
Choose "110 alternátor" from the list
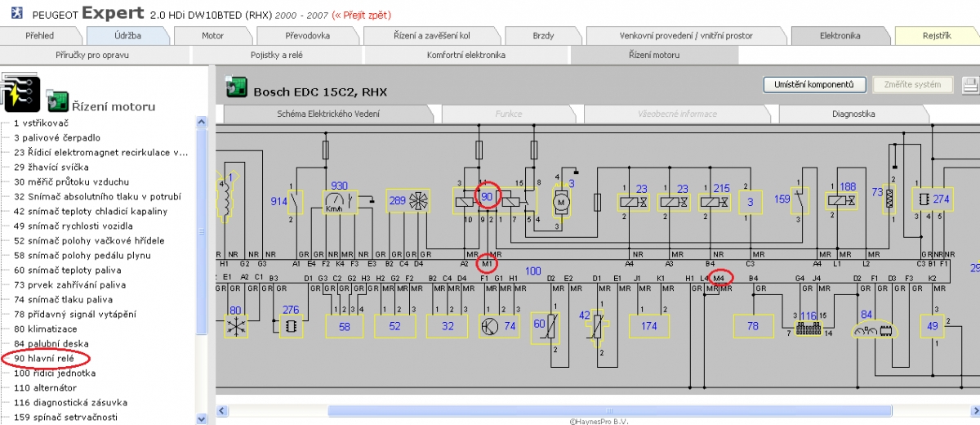pyautogui.click(x=45, y=387)
